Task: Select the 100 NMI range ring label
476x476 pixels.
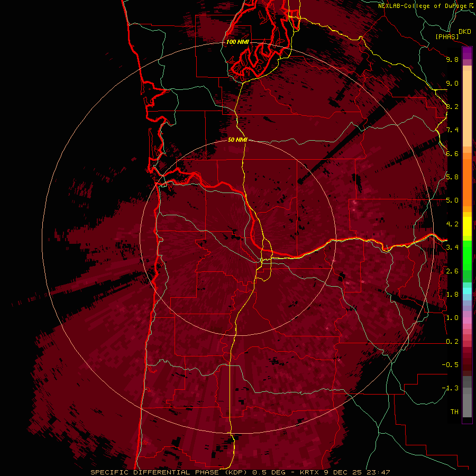Action: (x=237, y=42)
